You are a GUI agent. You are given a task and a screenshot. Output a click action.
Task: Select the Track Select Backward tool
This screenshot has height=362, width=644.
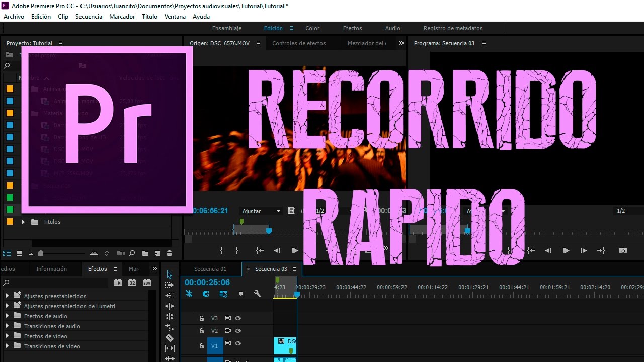tap(170, 295)
